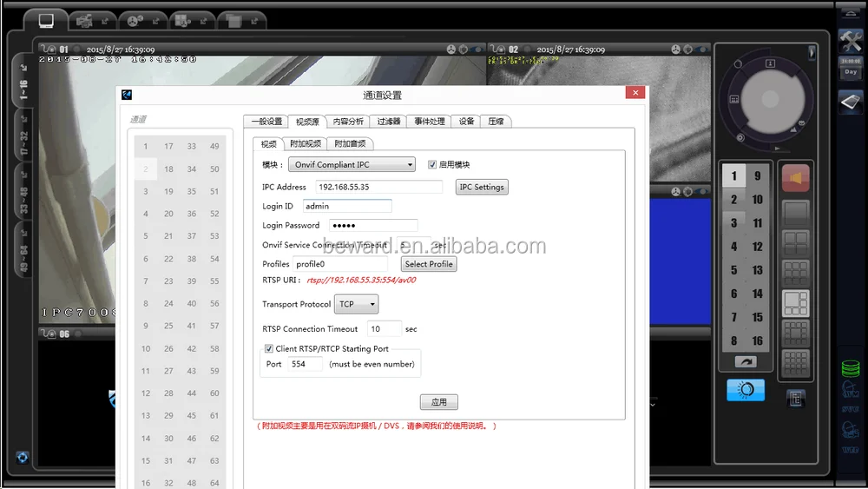Select the thirteen-window center layout button
Image resolution: width=868 pixels, height=489 pixels.
(795, 334)
